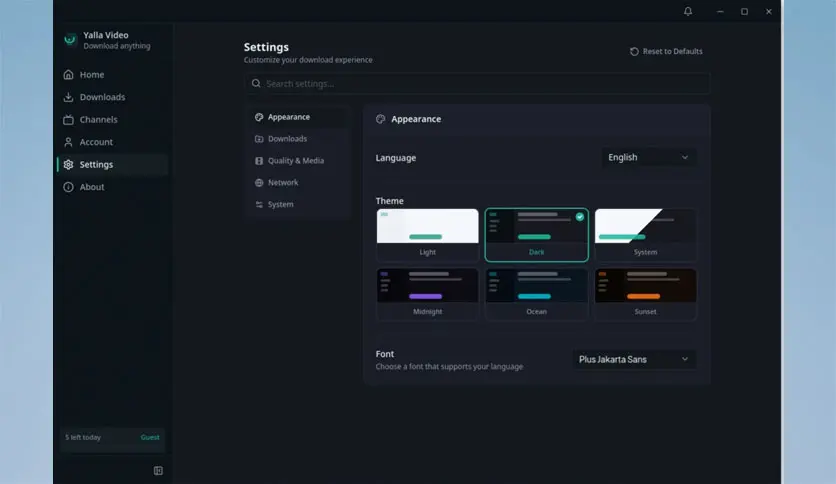Open the Home page

[x=112, y=75]
